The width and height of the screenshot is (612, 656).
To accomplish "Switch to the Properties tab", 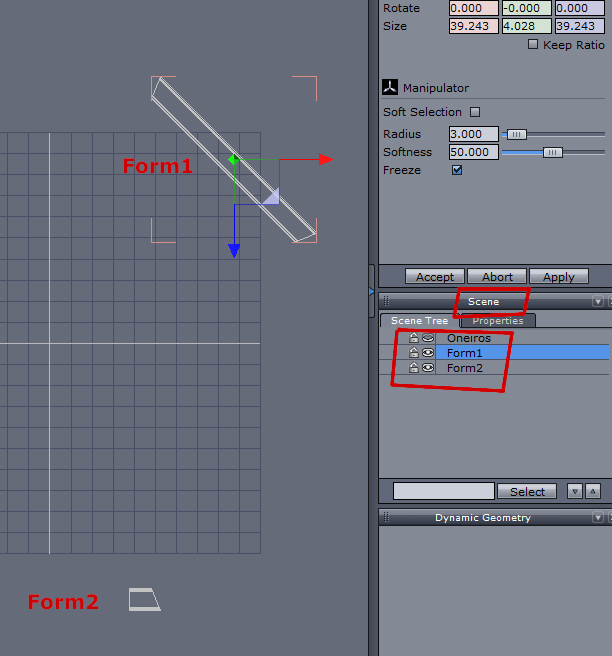I will coord(498,320).
